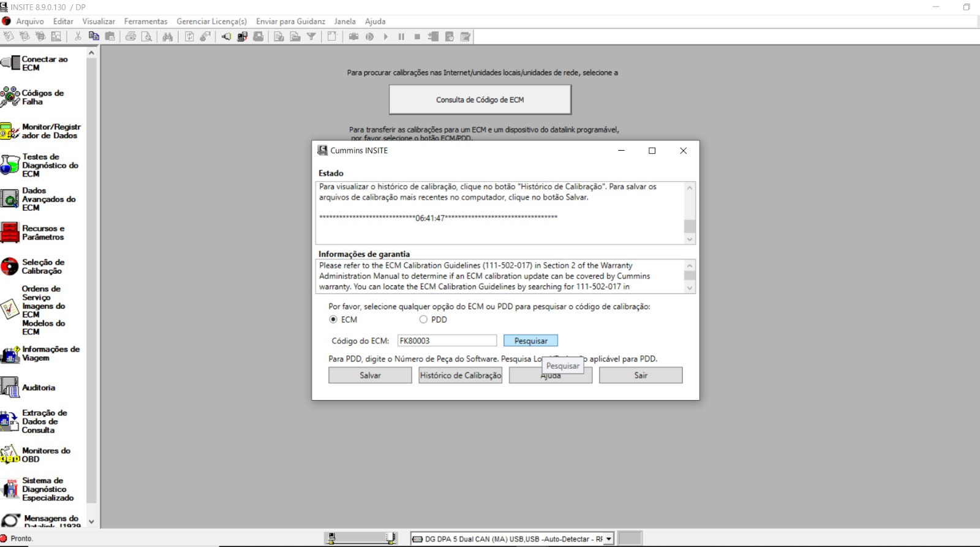Open the Visualizar menu
The image size is (980, 547).
99,21
